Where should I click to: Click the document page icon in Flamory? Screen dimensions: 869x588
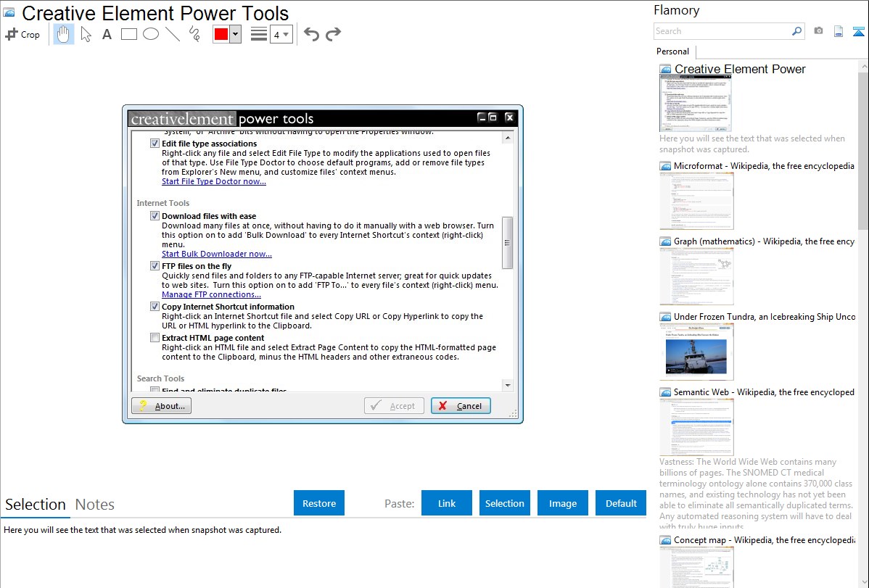(839, 32)
